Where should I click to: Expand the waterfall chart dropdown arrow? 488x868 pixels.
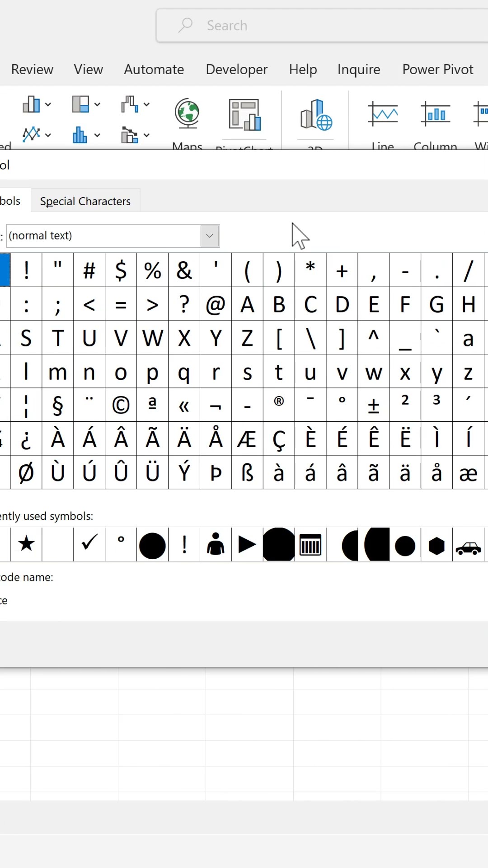tap(146, 104)
